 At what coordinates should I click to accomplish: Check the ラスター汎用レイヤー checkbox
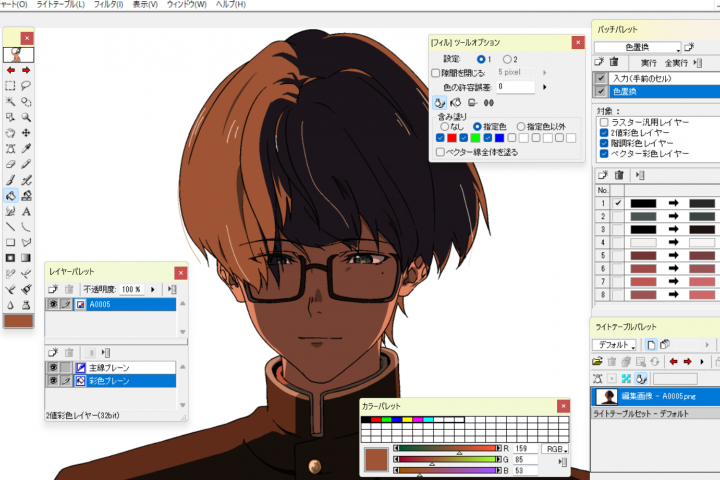point(604,122)
